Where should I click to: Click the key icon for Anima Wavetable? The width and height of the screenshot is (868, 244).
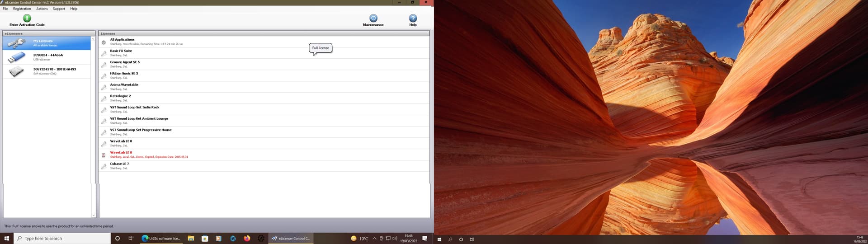(104, 87)
